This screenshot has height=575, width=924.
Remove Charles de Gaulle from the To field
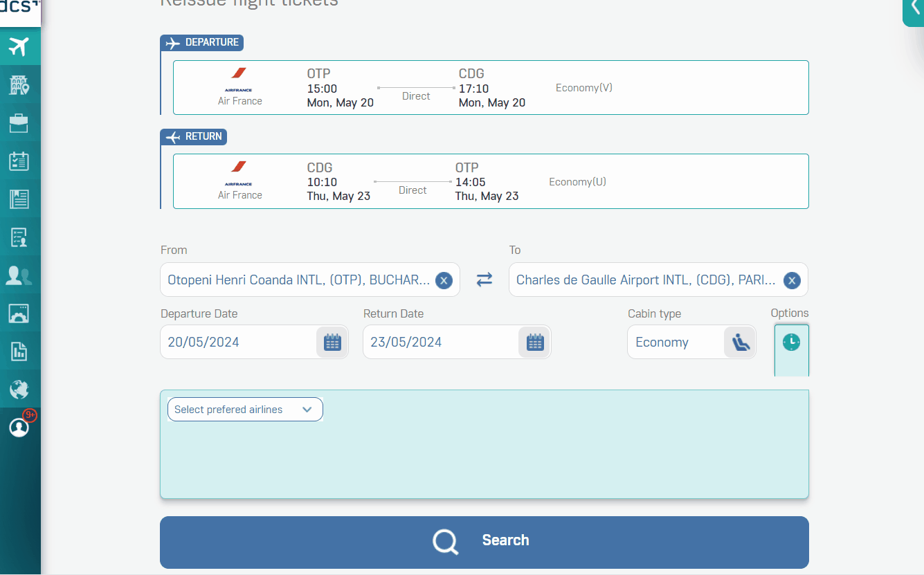(x=791, y=280)
